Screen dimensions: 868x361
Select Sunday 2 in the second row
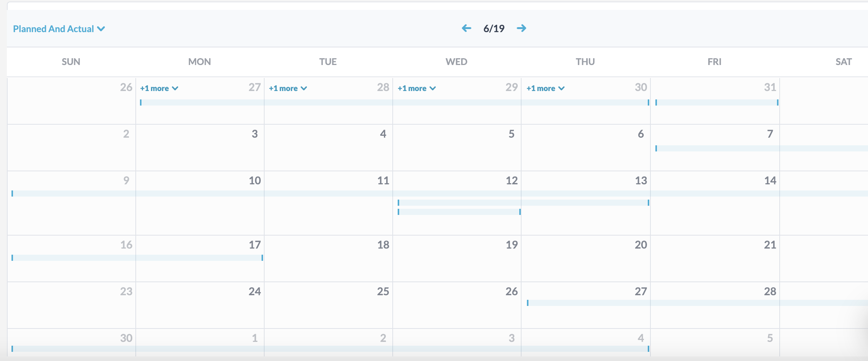(x=126, y=134)
